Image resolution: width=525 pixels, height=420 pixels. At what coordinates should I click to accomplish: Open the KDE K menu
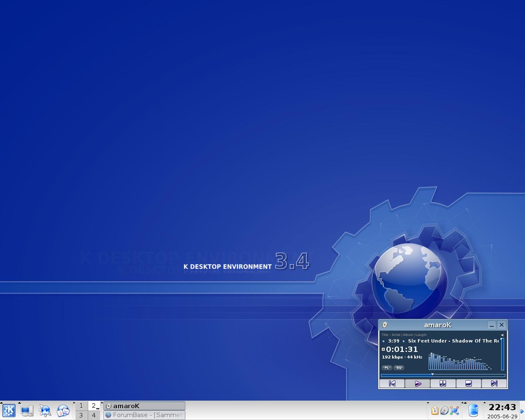tap(9, 411)
